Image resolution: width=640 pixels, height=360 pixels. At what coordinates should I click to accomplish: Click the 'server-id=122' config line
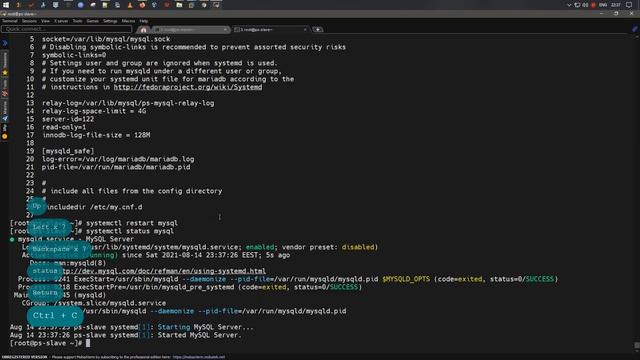point(68,119)
